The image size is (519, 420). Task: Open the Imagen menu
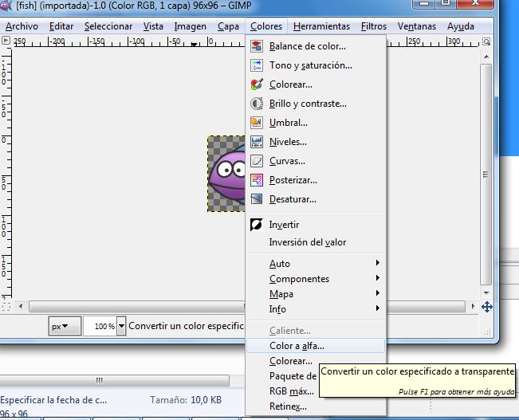click(x=190, y=26)
